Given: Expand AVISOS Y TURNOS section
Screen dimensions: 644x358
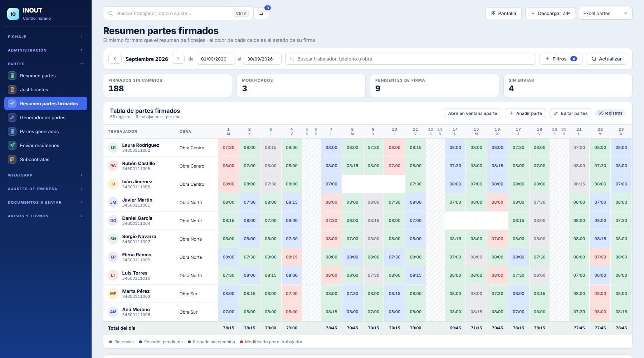Looking at the screenshot, I should click(x=46, y=216).
